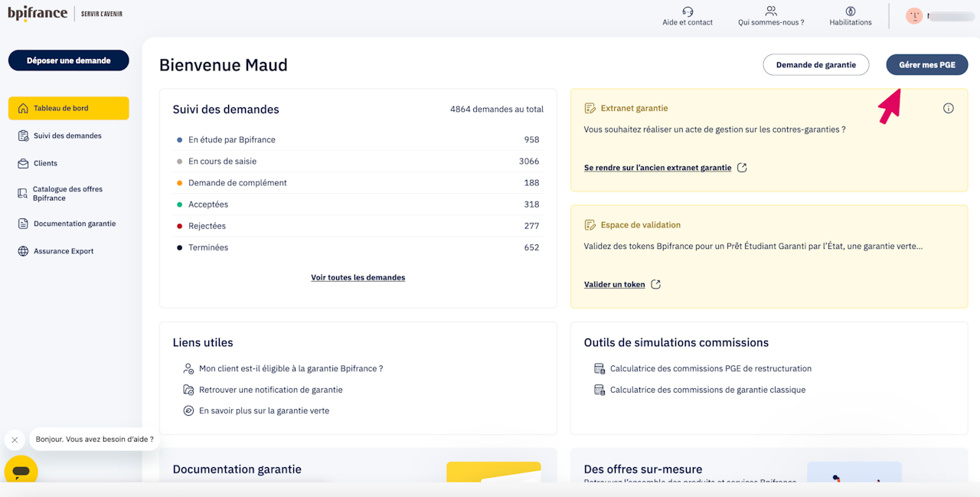Click Bonjour. Vous avez besoin d'aide message
980x497 pixels.
point(94,440)
